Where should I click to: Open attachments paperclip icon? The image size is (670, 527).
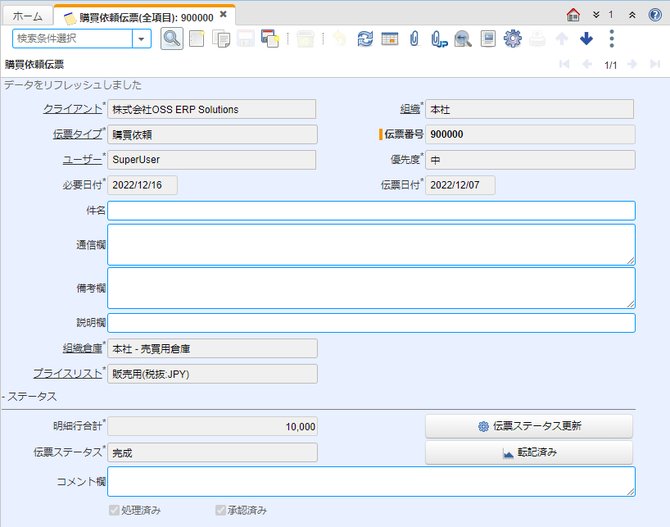(x=414, y=39)
